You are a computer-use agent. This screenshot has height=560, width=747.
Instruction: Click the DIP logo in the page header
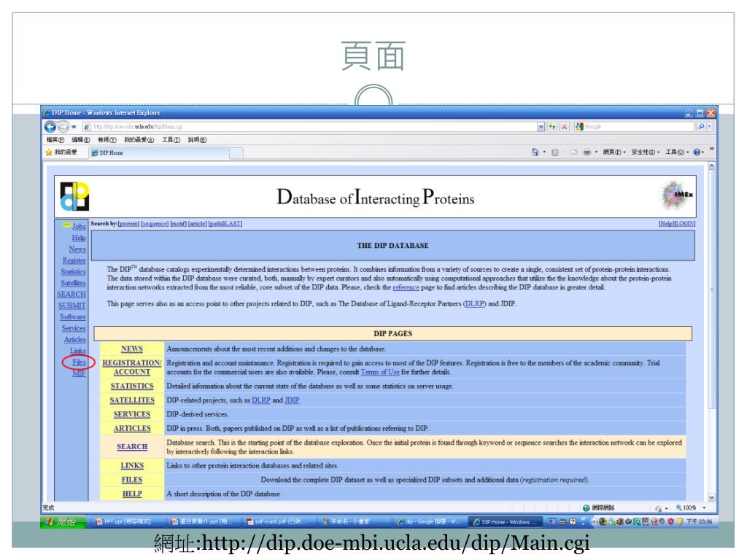coord(74,196)
